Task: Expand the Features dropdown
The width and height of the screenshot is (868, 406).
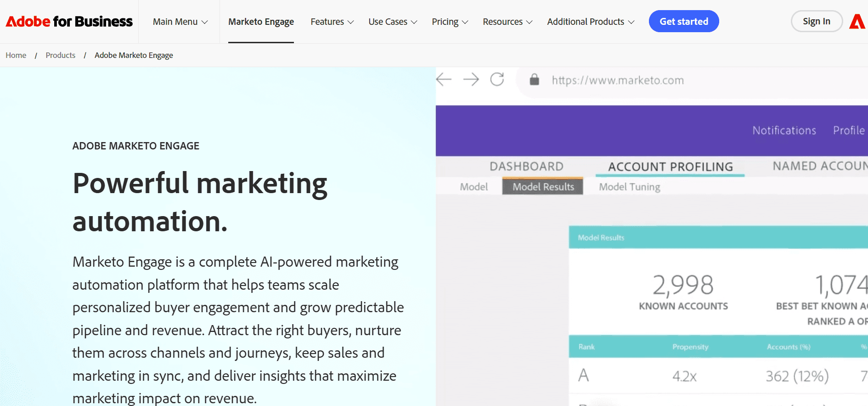Action: tap(332, 22)
